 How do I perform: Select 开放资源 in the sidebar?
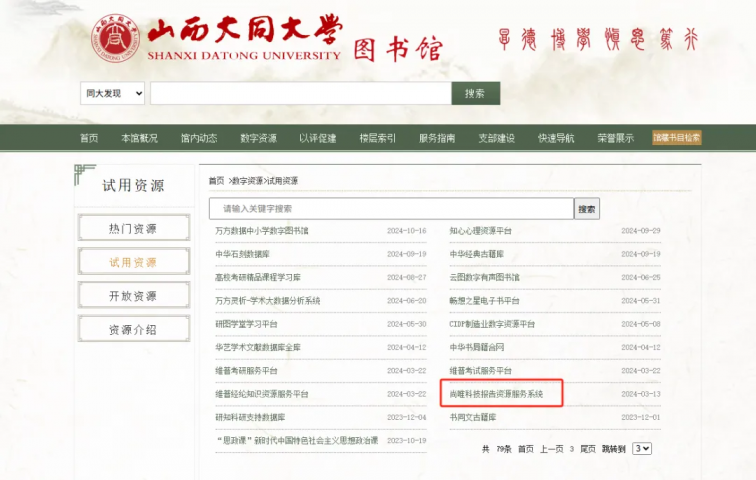(133, 296)
